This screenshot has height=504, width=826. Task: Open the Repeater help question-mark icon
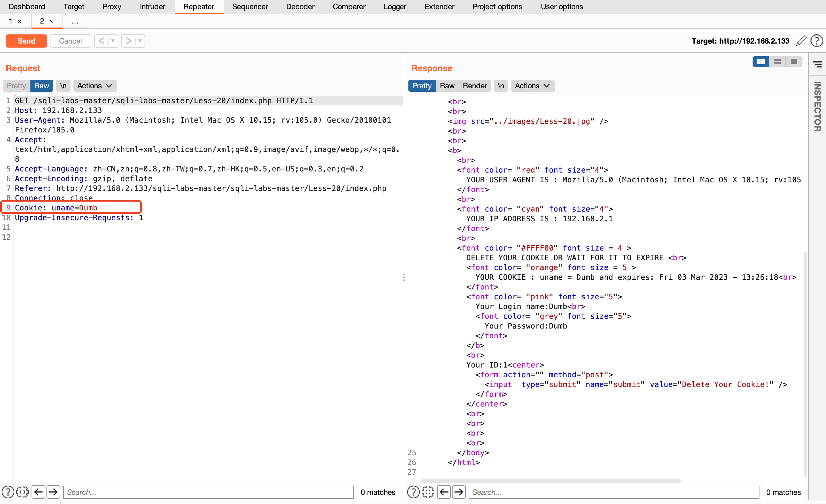coord(817,41)
